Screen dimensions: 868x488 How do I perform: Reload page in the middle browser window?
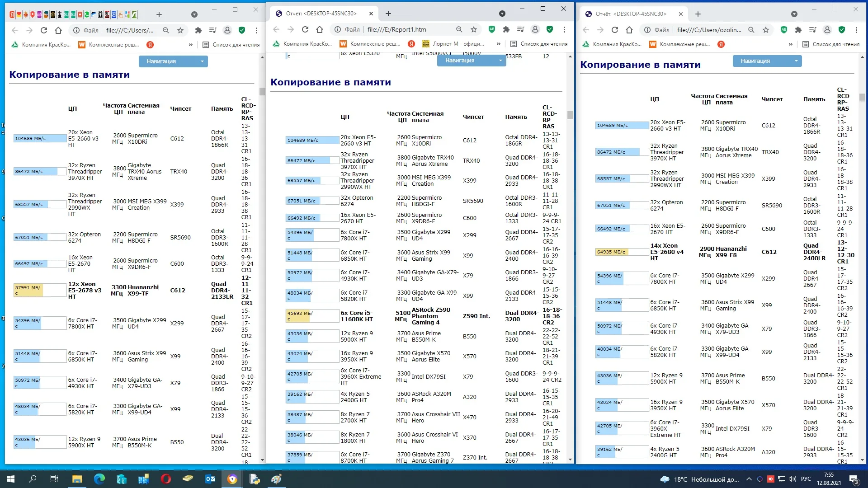point(305,29)
